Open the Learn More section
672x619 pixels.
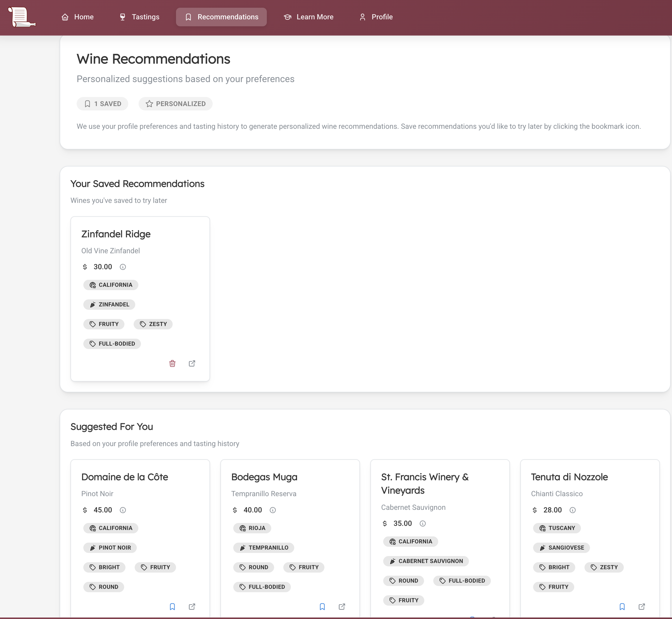tap(308, 17)
